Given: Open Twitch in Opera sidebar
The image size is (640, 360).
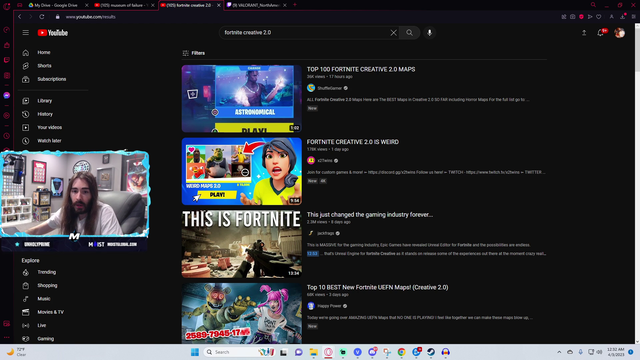Looking at the screenshot, I should coord(7,60).
